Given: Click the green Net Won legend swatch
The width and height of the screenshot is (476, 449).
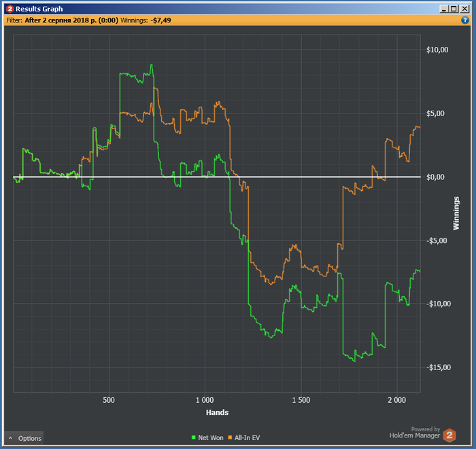Looking at the screenshot, I should (x=194, y=437).
